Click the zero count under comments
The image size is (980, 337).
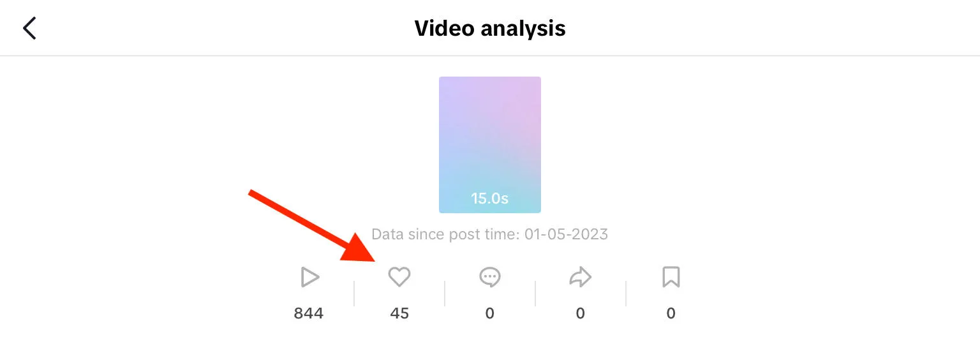490,313
